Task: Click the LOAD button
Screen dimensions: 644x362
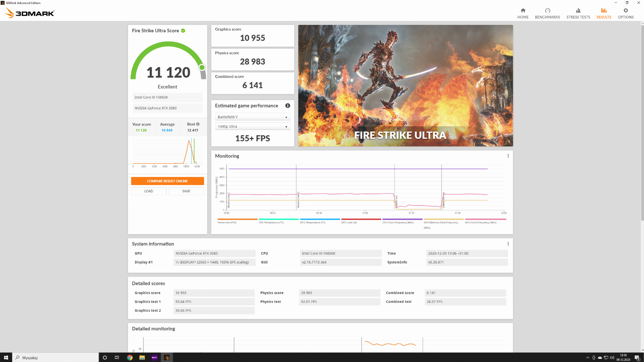Action: (x=149, y=191)
